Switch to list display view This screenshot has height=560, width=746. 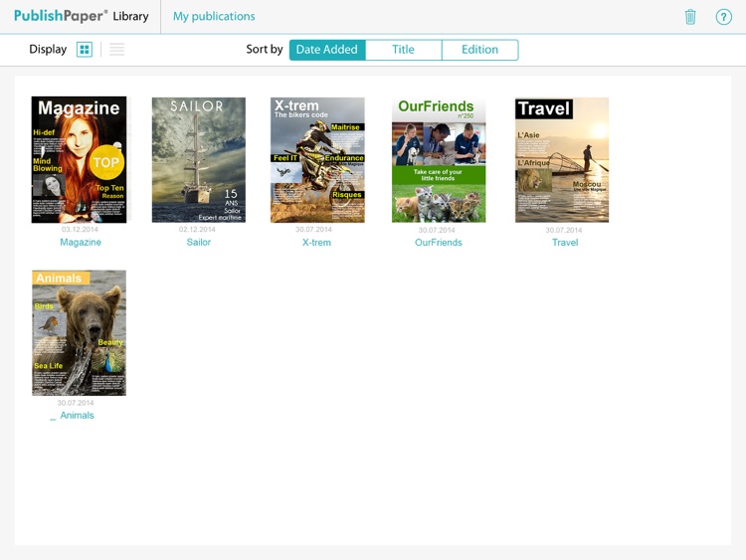pos(117,50)
